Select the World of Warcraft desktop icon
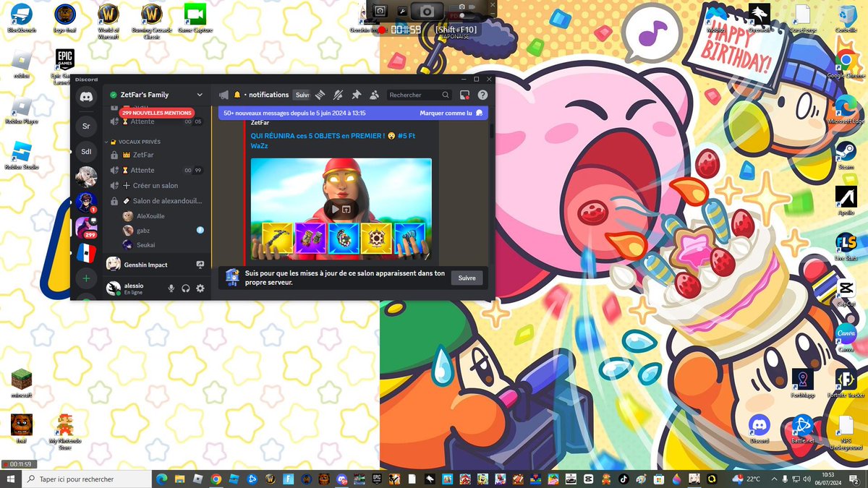 pos(108,21)
